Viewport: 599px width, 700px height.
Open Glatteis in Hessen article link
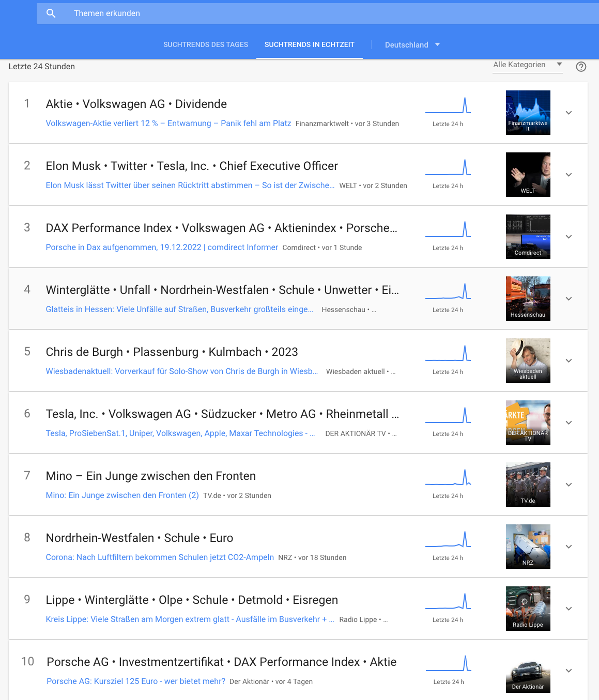click(x=179, y=309)
